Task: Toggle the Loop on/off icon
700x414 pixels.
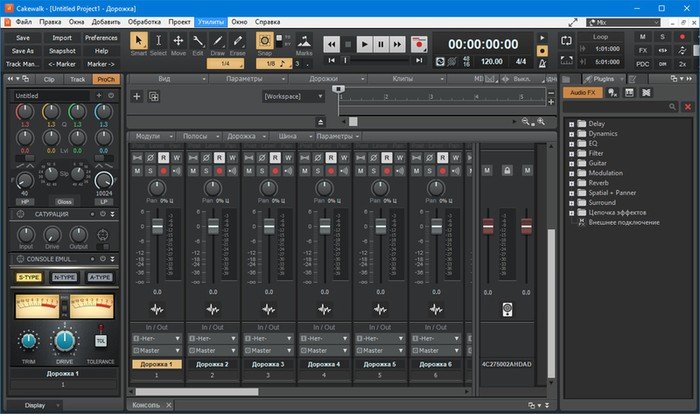Action: click(x=566, y=41)
